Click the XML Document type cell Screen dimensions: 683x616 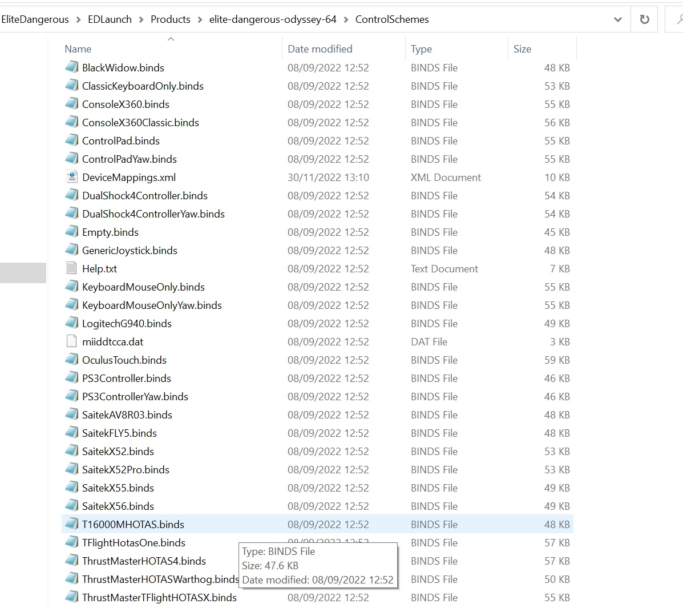(446, 177)
